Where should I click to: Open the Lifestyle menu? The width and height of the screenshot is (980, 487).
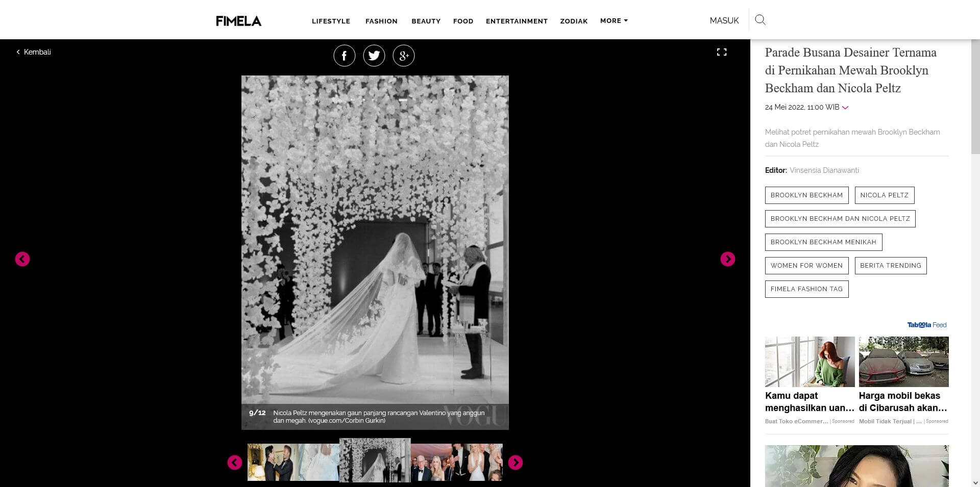click(331, 21)
